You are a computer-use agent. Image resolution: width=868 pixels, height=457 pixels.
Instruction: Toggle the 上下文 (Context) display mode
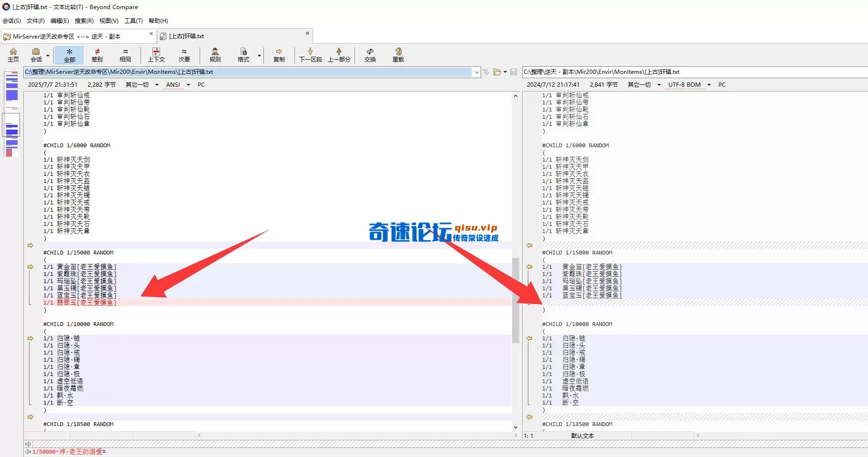pyautogui.click(x=156, y=55)
